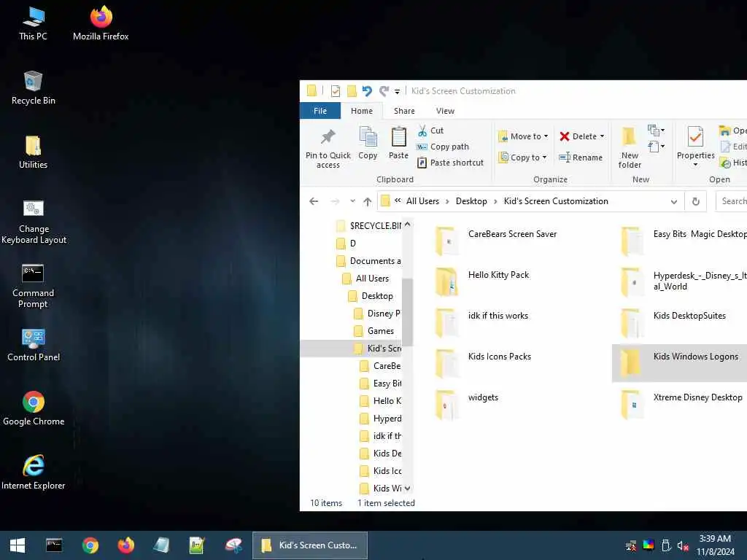The width and height of the screenshot is (747, 560).
Task: Click the Undo quick access icon
Action: [366, 90]
